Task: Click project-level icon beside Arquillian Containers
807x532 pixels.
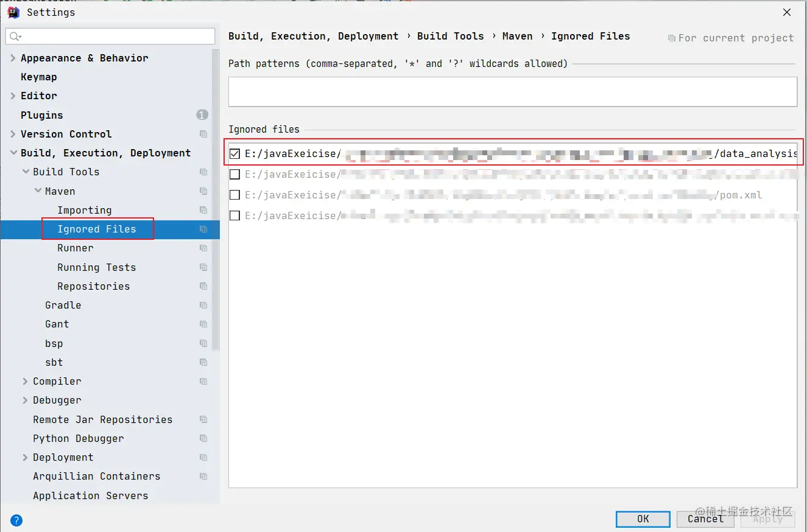Action: [x=203, y=477]
